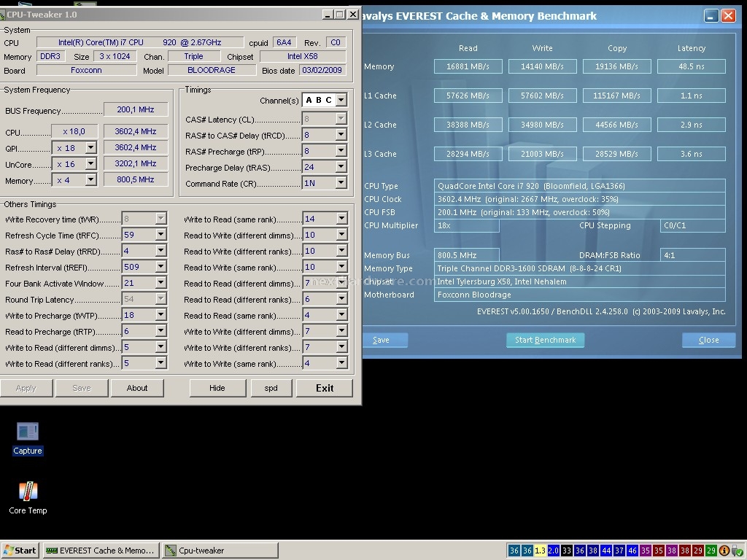The width and height of the screenshot is (747, 560).
Task: Click the black 33 tray temperature icon
Action: (566, 551)
